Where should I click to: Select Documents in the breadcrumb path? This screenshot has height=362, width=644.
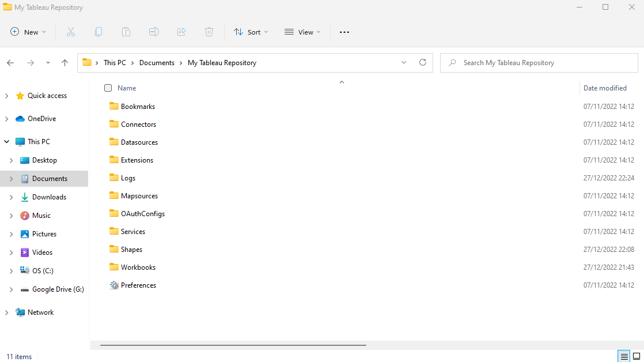(x=157, y=62)
